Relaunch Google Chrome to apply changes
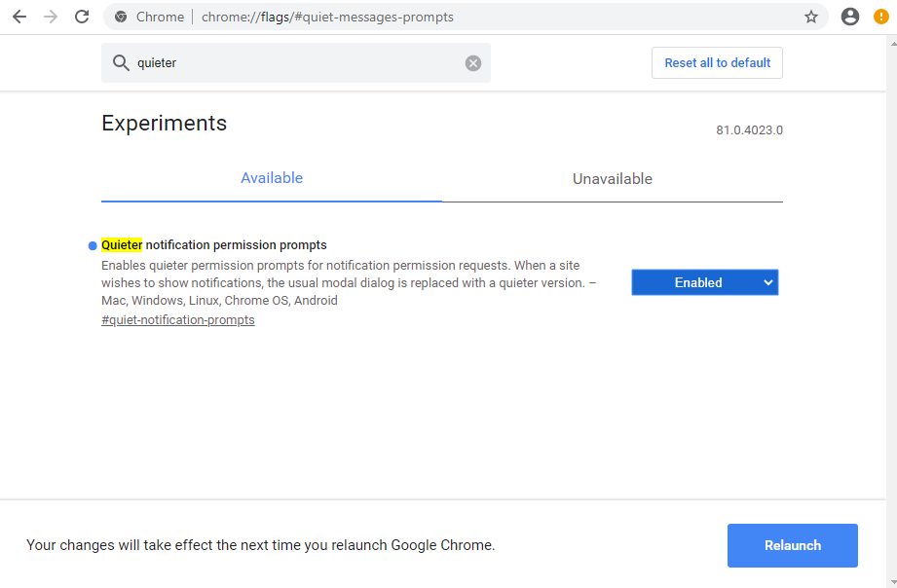The height and width of the screenshot is (588, 897). (792, 545)
